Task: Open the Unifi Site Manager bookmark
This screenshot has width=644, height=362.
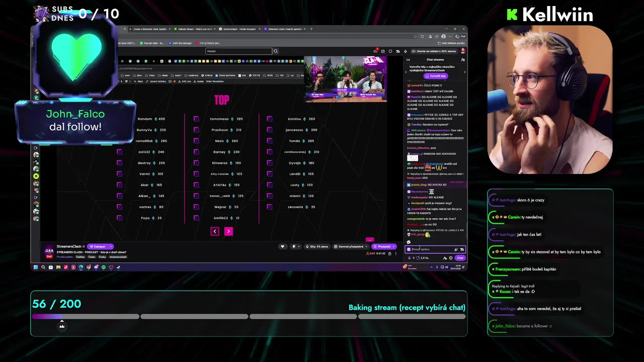Action: click(181, 43)
